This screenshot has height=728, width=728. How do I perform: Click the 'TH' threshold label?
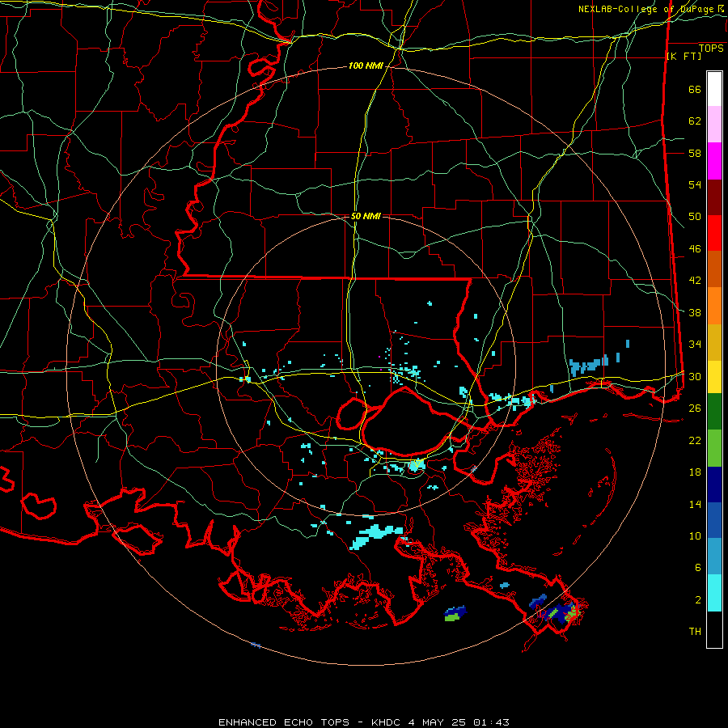[695, 632]
